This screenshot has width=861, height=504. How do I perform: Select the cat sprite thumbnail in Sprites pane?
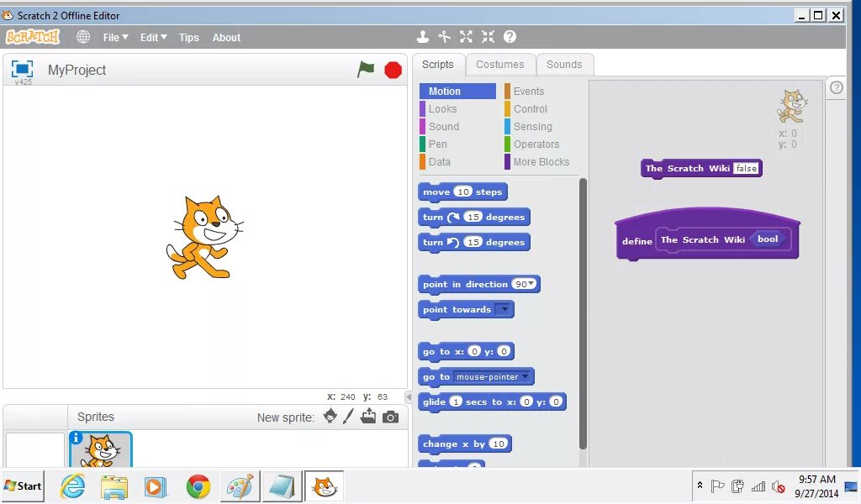click(x=101, y=449)
